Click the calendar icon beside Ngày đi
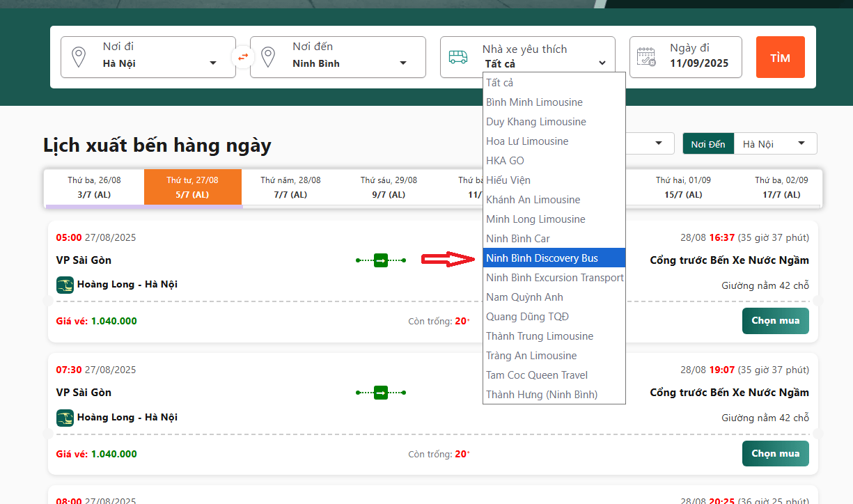This screenshot has height=504, width=853. pos(647,56)
